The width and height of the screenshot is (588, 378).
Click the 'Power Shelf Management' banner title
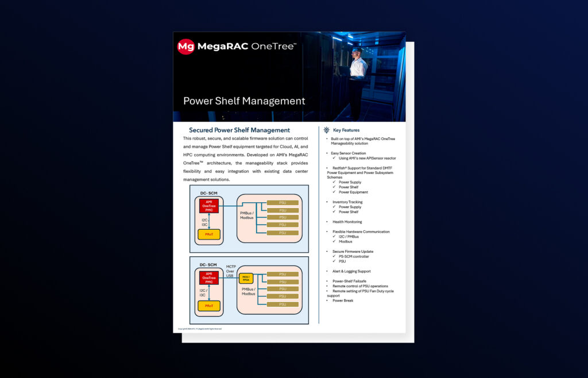(x=244, y=101)
